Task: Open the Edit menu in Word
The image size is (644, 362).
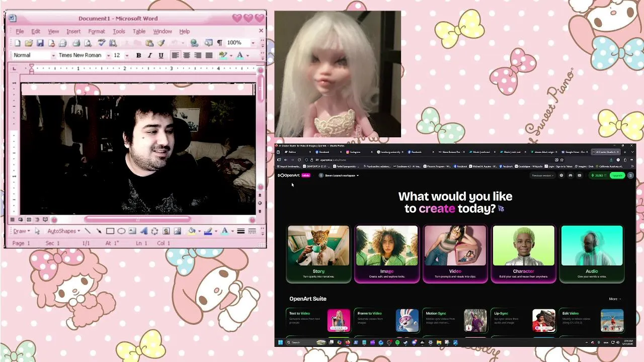Action: point(36,31)
